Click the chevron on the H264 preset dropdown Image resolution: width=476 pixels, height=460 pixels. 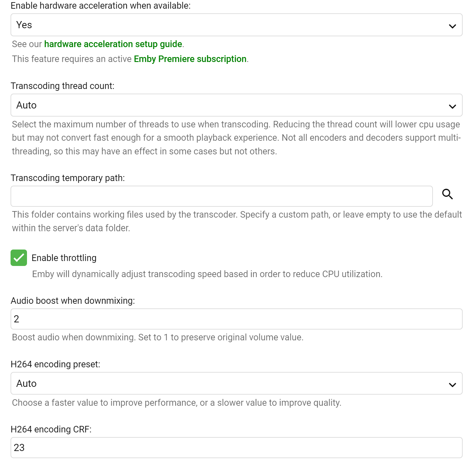point(452,385)
